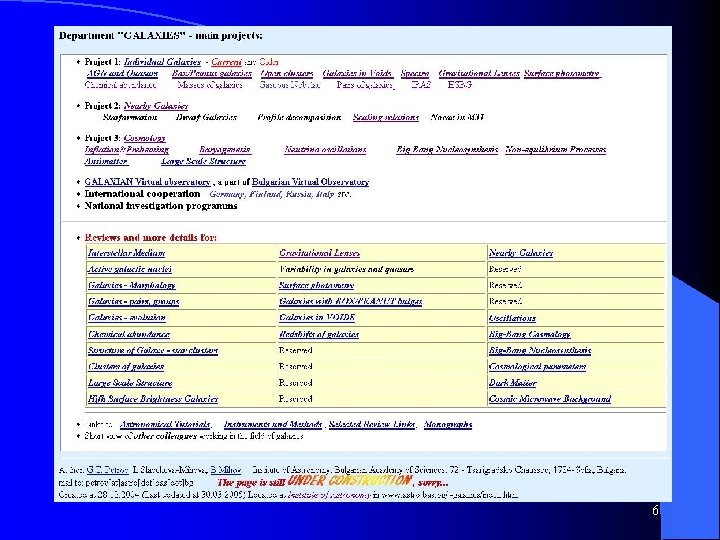Open the Nearby Galaxies project link
The image size is (720, 540).
(x=156, y=106)
